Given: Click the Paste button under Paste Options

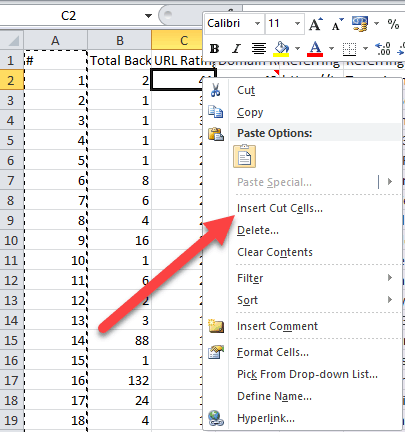Looking at the screenshot, I should click(x=244, y=156).
